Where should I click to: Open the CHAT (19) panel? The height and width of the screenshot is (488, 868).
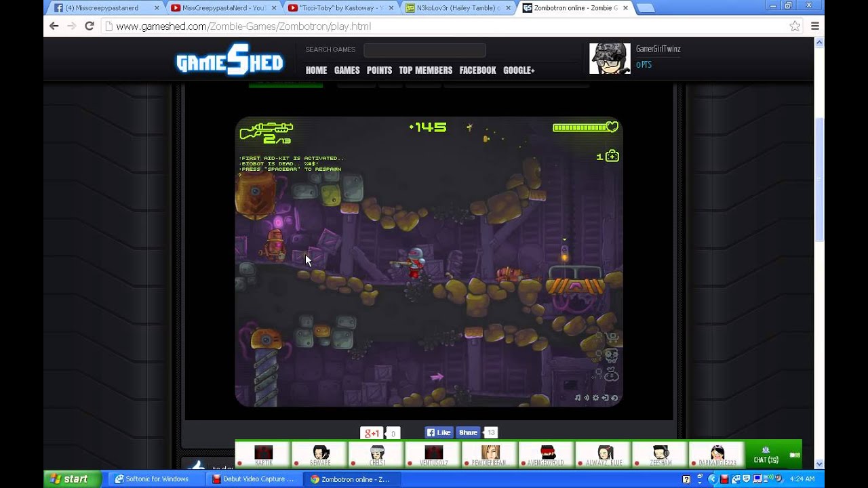[766, 455]
